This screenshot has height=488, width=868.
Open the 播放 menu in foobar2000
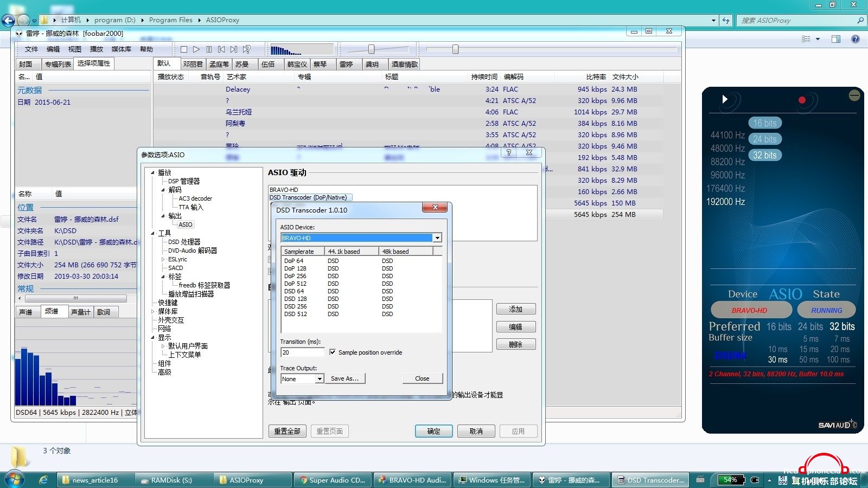(96, 49)
